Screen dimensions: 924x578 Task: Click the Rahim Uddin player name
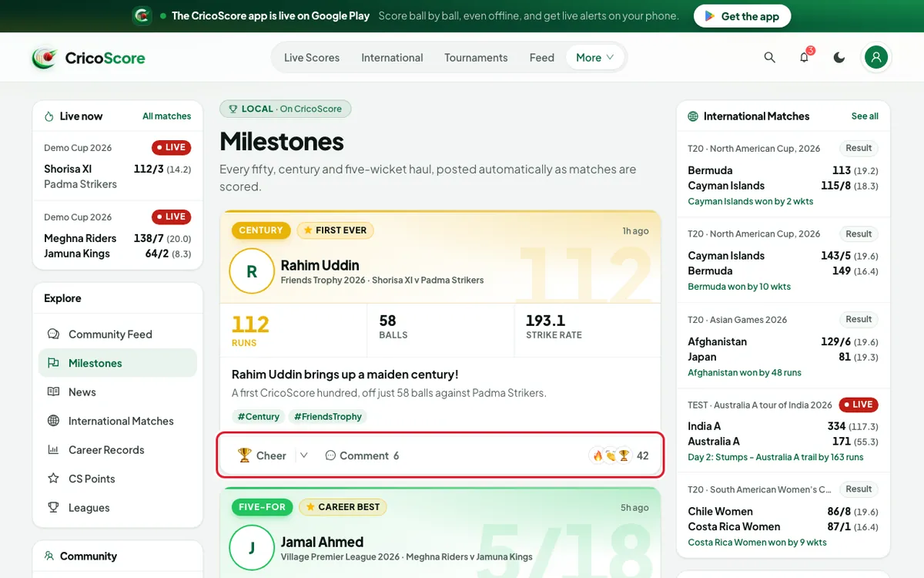[x=320, y=266]
